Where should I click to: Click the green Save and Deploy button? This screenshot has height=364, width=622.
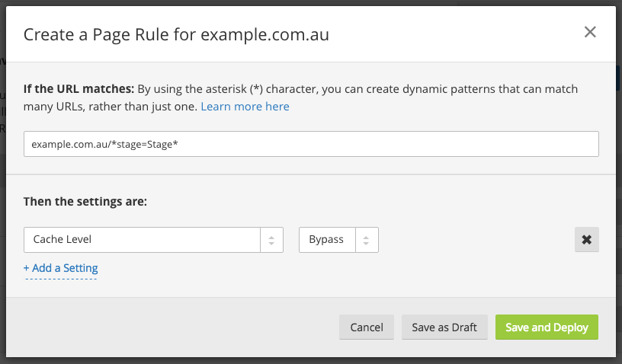(x=547, y=327)
